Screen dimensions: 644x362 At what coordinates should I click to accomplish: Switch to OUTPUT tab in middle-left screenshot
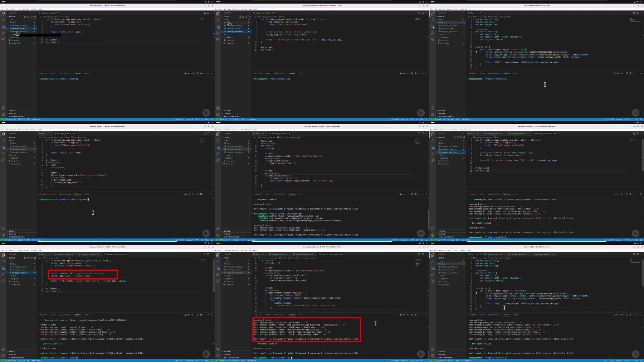coord(53,194)
